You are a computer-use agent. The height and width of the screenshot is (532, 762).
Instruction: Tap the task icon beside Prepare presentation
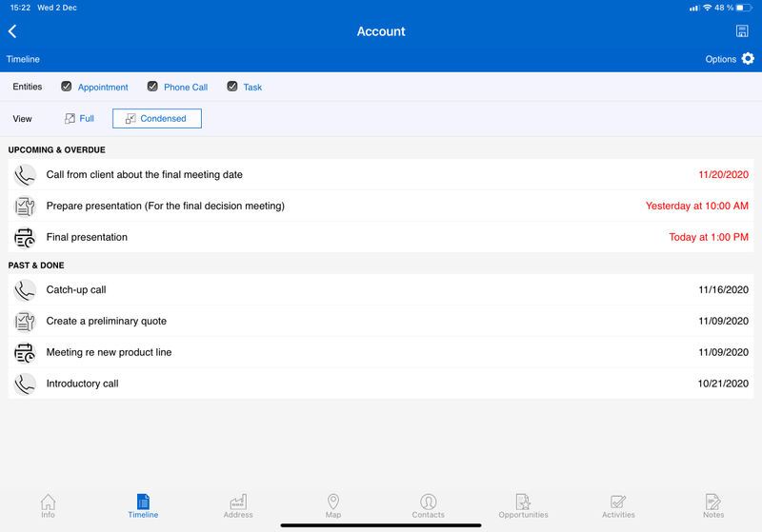pyautogui.click(x=25, y=206)
